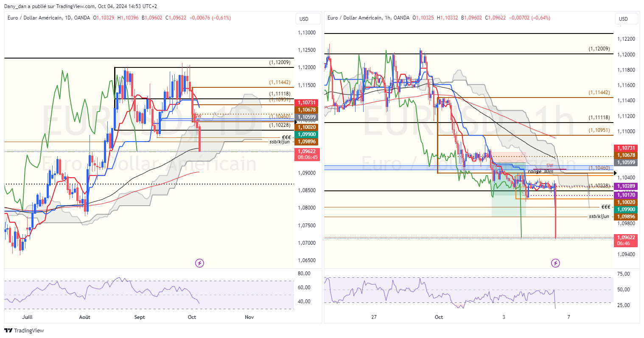Click the 1,09400 tick on the 1h price scale
This screenshot has width=644, height=338.
point(626,254)
